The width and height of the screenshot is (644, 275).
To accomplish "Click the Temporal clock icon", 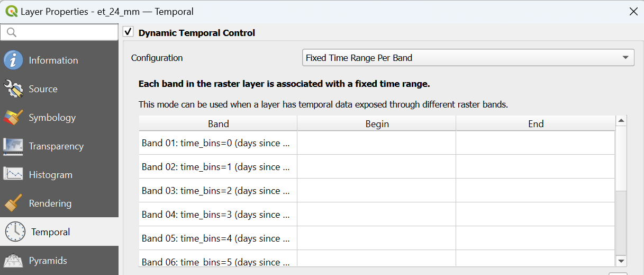I will tap(15, 232).
